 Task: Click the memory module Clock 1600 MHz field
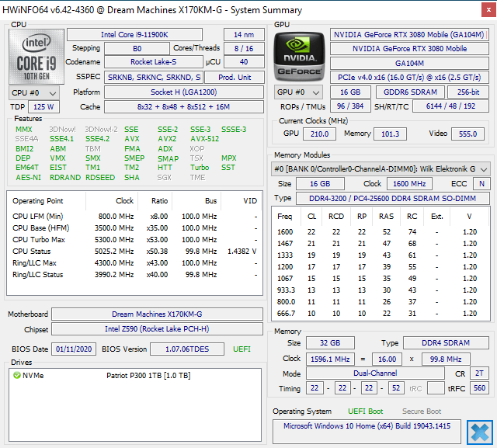coord(409,184)
